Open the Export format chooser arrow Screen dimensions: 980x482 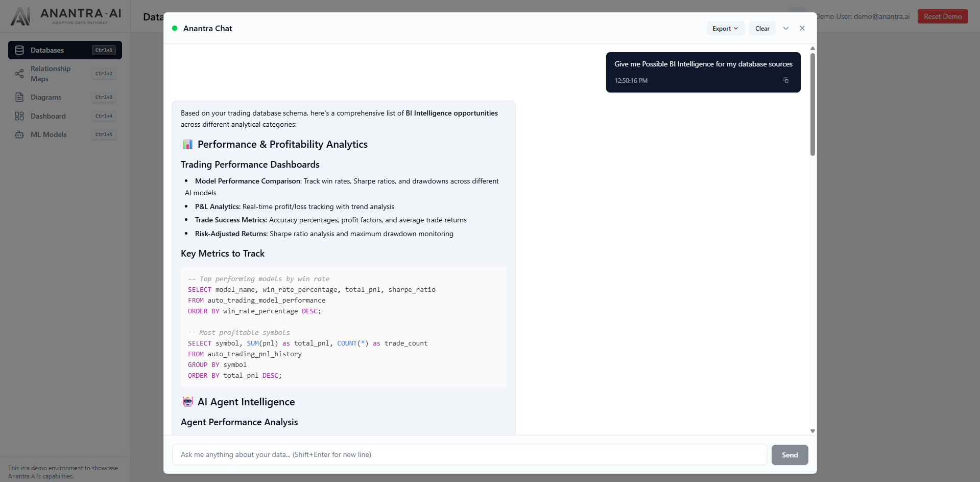tap(735, 28)
